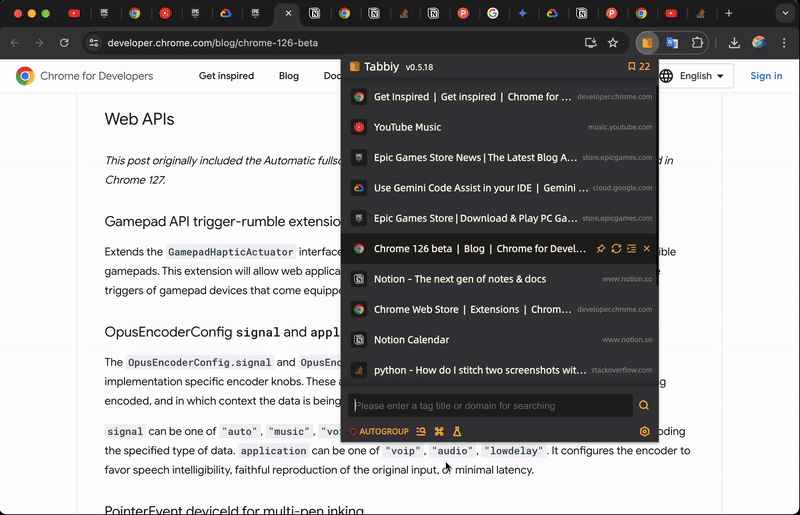This screenshot has height=515, width=800.
Task: Click the Google Translate extension icon in toolbar
Action: [x=672, y=43]
